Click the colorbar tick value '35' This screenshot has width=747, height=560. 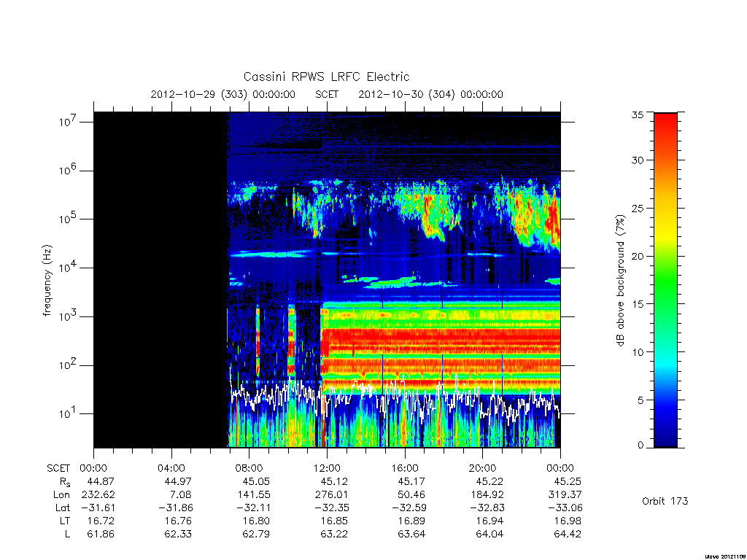(x=638, y=114)
